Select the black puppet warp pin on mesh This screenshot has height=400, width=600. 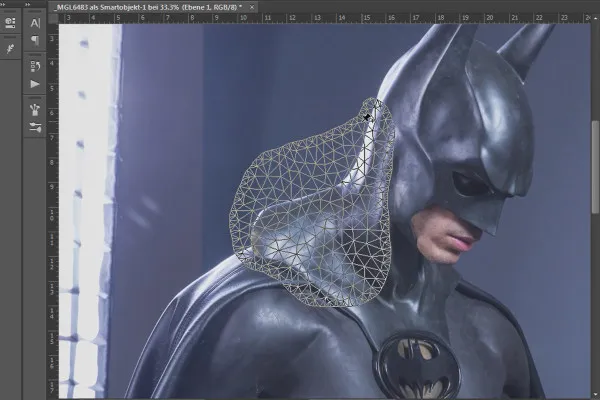point(367,117)
